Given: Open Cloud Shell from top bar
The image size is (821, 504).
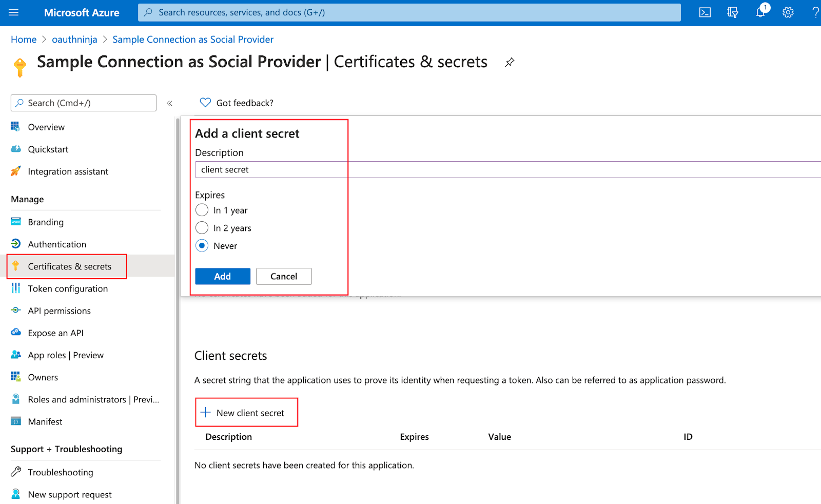Looking at the screenshot, I should [705, 12].
